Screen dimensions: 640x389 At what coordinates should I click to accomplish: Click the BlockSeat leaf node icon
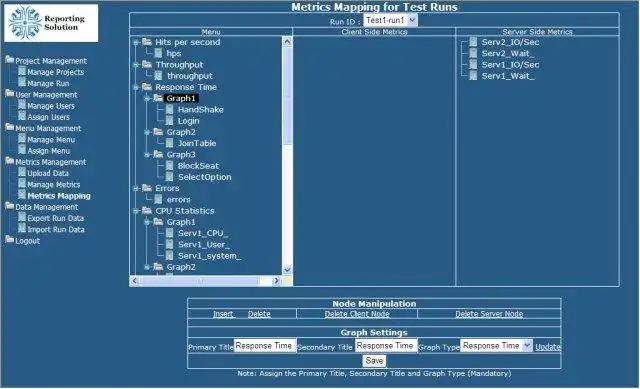pos(170,165)
